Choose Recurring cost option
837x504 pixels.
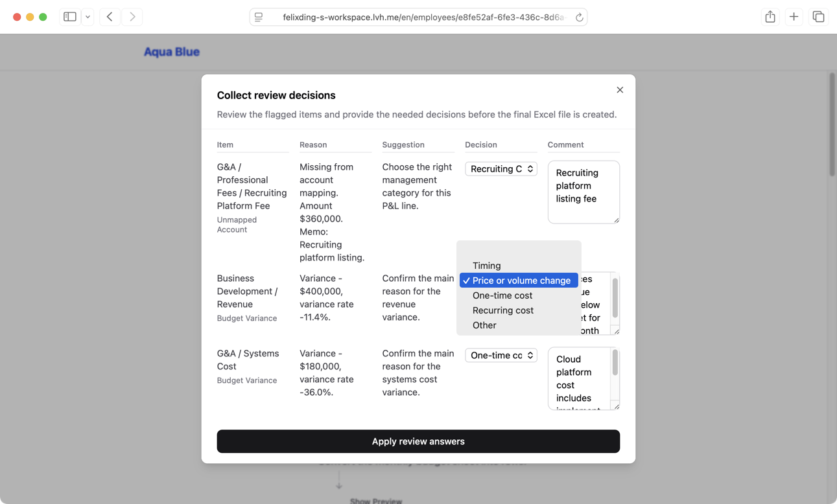click(x=519, y=310)
